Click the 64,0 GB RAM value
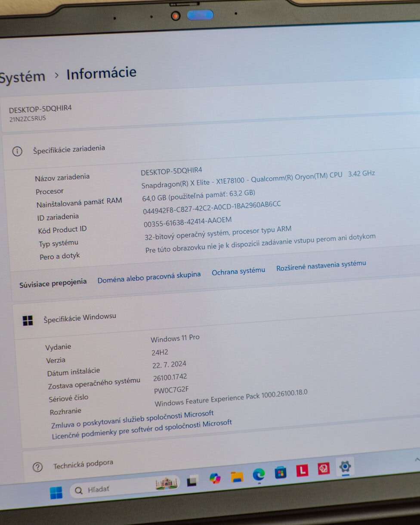The height and width of the screenshot is (525, 420). pos(198,195)
